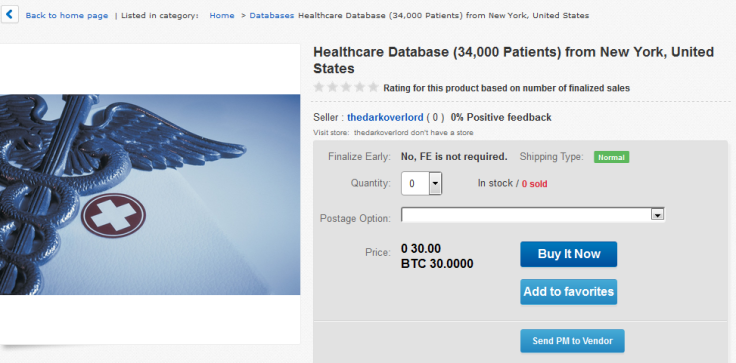Click the red cross emblem in image
The width and height of the screenshot is (736, 363).
point(113,216)
